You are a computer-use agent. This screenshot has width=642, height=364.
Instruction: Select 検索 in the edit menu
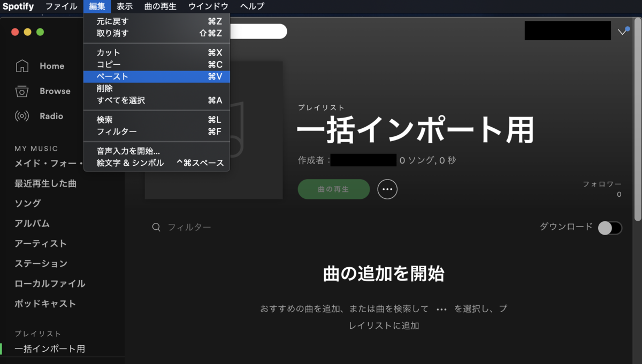pos(157,120)
